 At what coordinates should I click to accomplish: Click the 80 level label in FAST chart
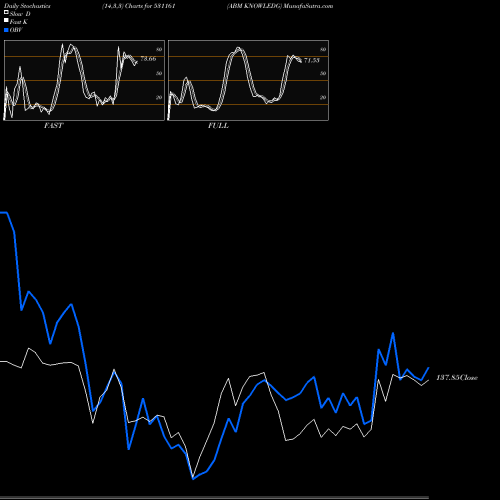(x=159, y=49)
